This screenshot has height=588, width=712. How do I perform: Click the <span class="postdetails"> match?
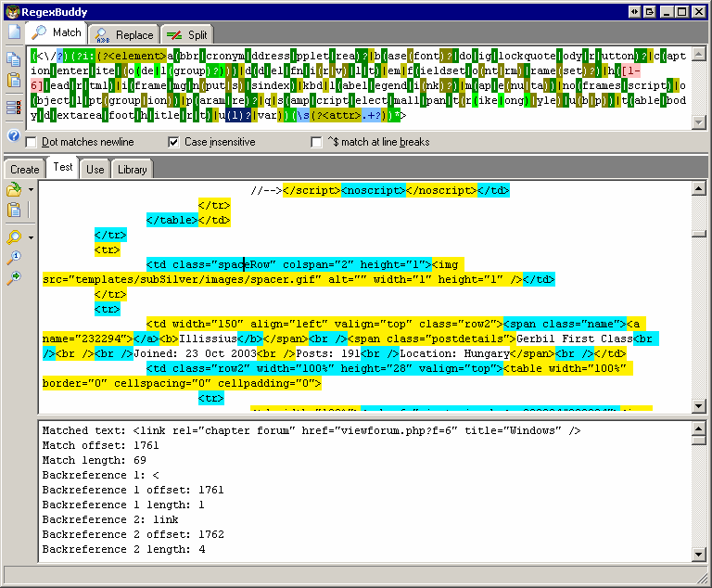432,339
